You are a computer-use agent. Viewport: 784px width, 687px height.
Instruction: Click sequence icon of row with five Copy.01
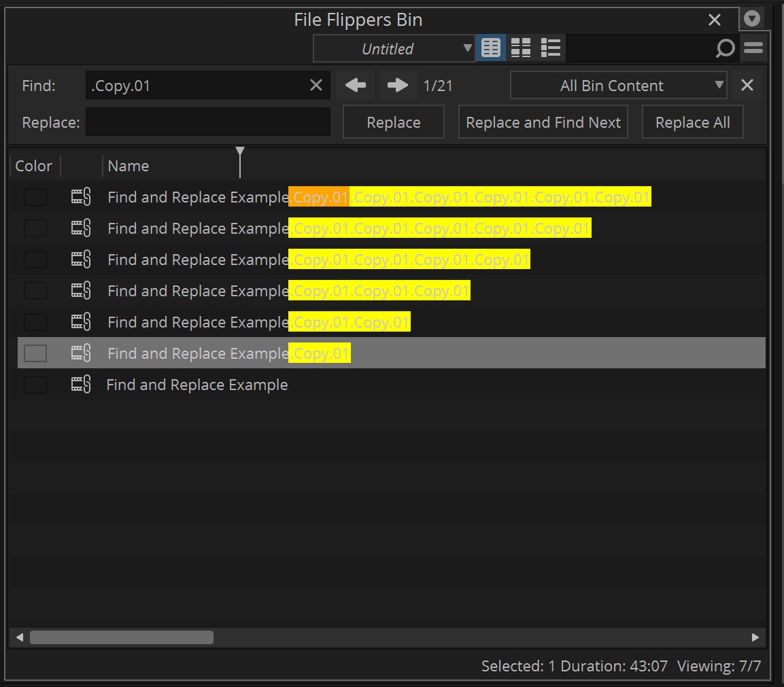coord(80,228)
